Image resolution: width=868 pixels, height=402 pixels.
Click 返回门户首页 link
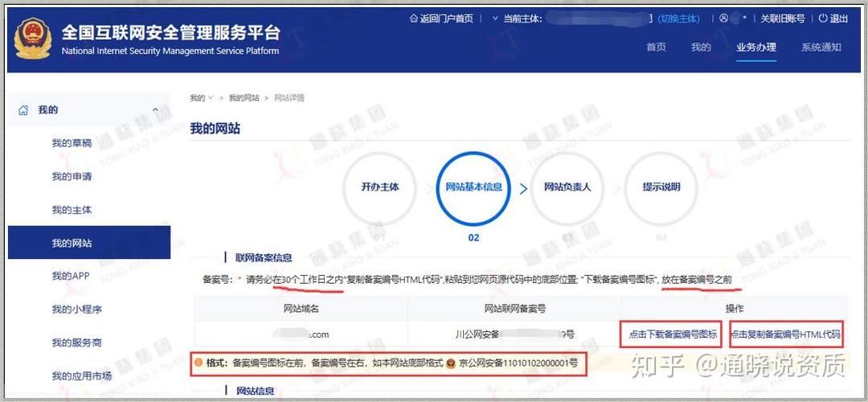point(447,18)
